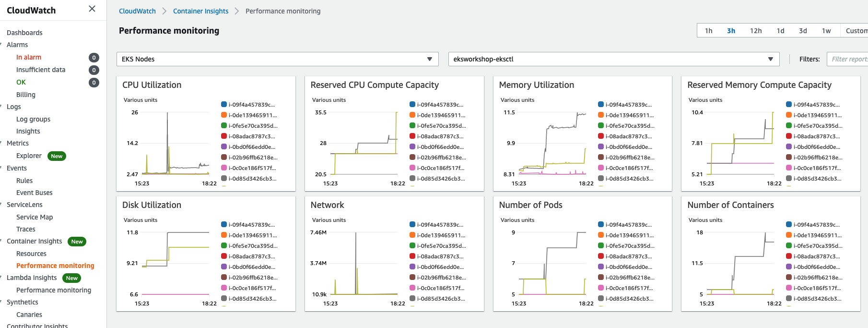868x328 pixels.
Task: Click the In alarm count badge
Action: 94,58
